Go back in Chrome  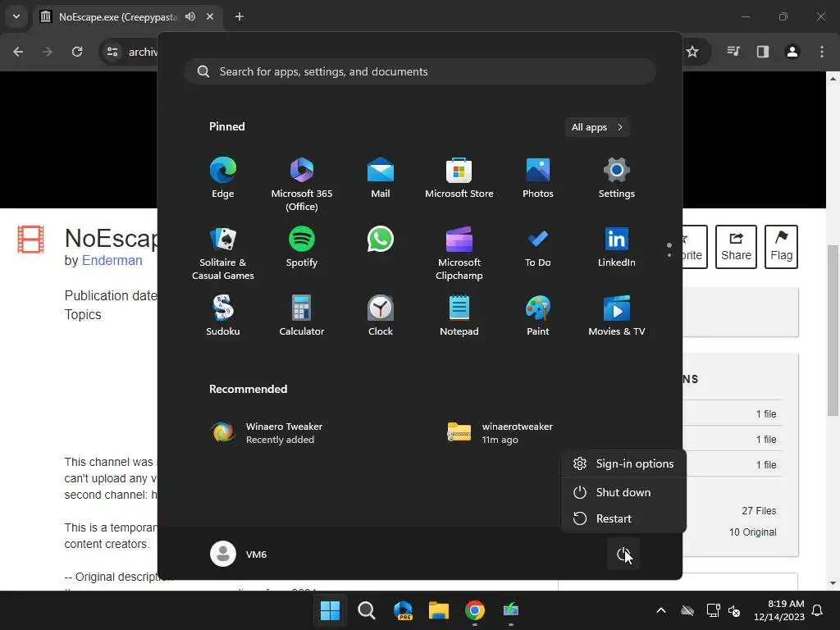point(18,52)
